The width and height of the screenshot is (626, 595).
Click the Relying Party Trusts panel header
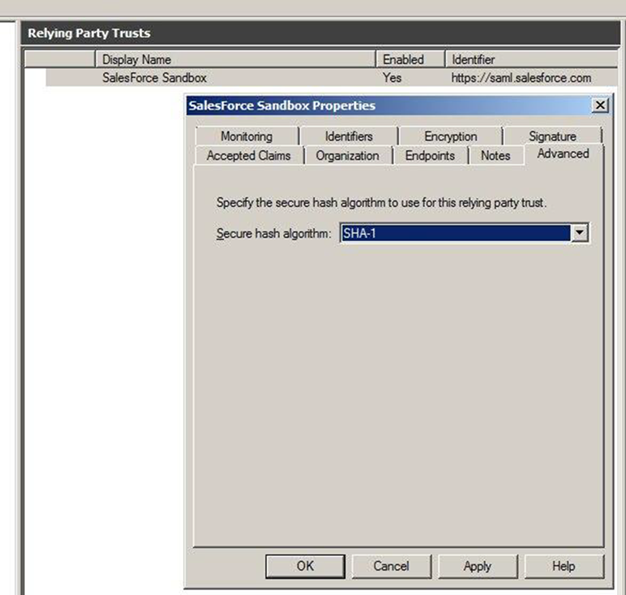pos(321,33)
